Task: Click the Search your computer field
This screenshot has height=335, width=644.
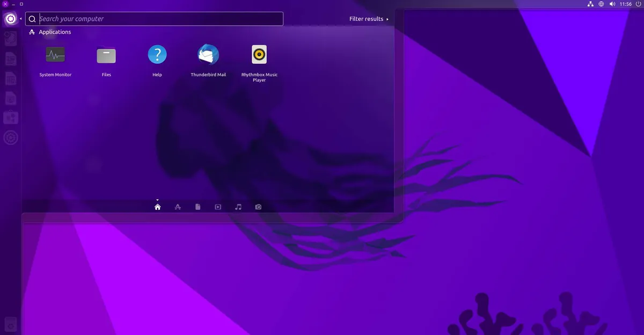Action: point(154,19)
